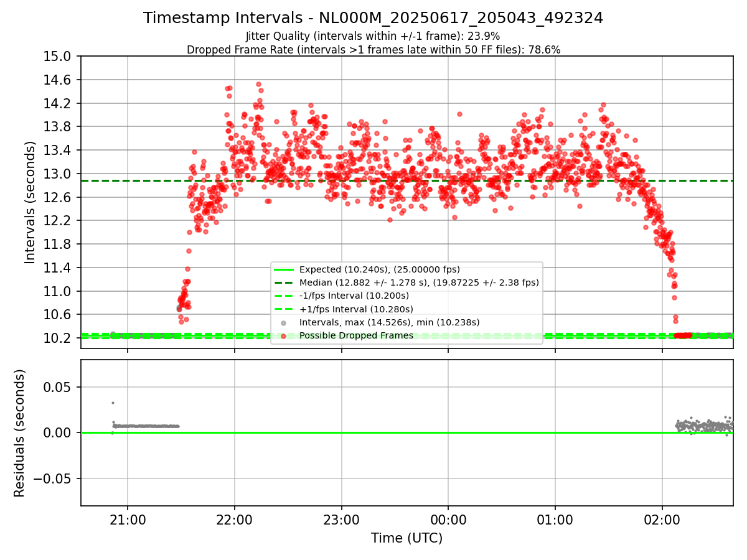The image size is (747, 560).
Task: Click the gray residual point cluster after 02:00
Action: 704,426
